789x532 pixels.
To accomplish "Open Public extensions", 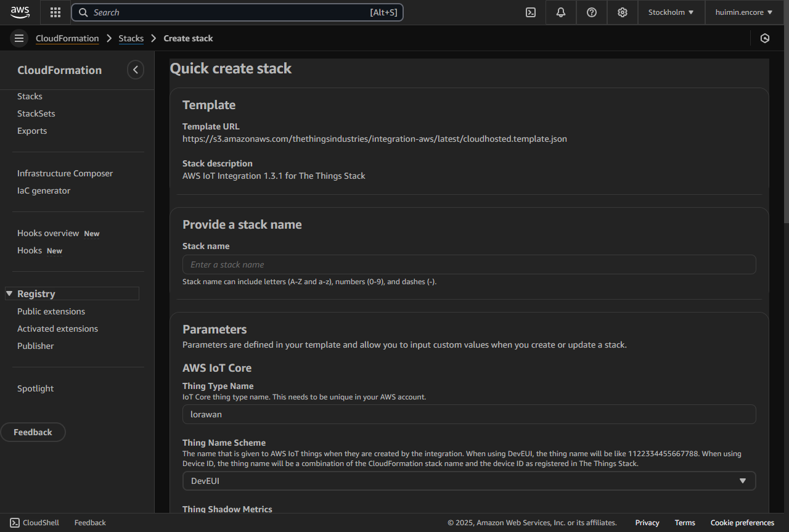I will tap(51, 311).
